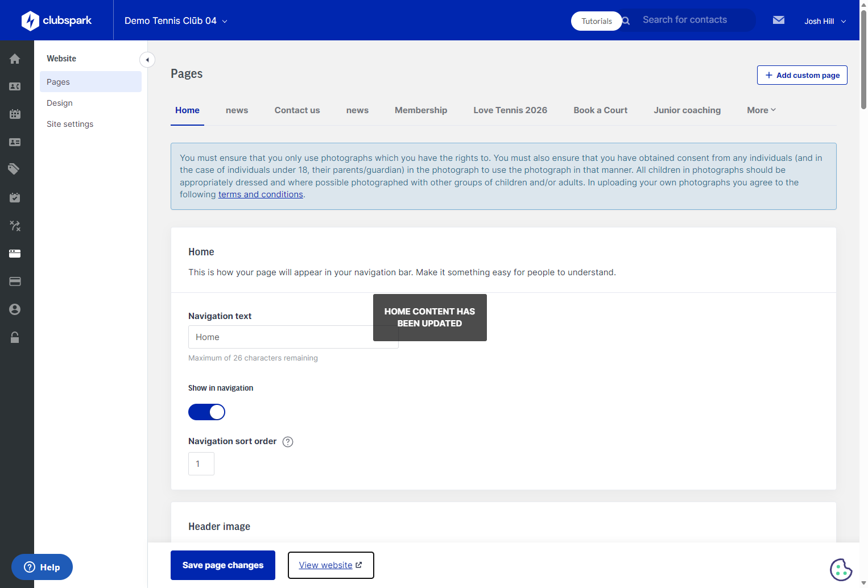Click Add custom page button
This screenshot has width=868, height=588.
click(802, 75)
